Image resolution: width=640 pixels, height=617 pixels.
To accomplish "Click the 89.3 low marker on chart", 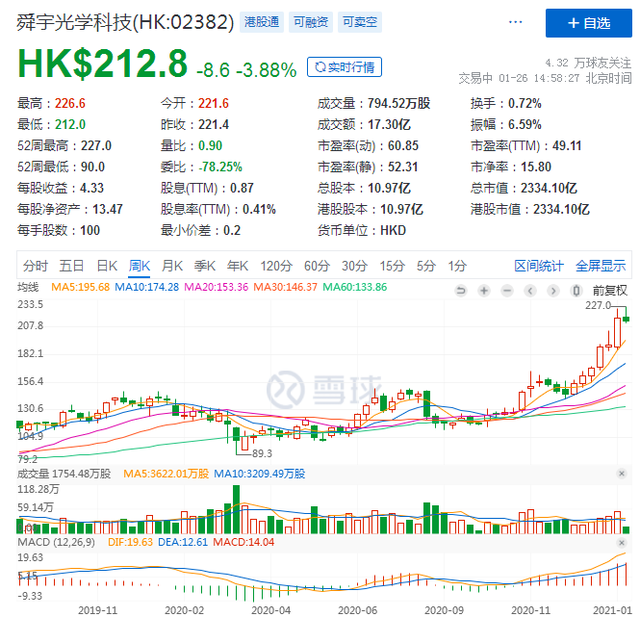I will tap(262, 453).
